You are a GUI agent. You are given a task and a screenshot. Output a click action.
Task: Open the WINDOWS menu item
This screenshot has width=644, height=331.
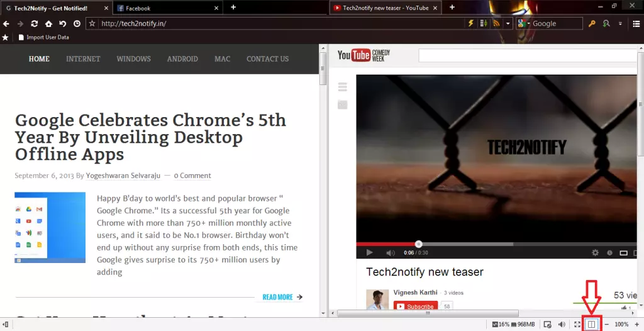coord(133,59)
